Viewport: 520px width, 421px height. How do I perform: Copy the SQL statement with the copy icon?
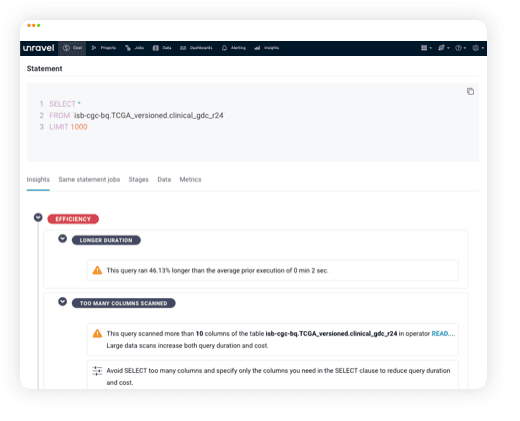point(470,91)
